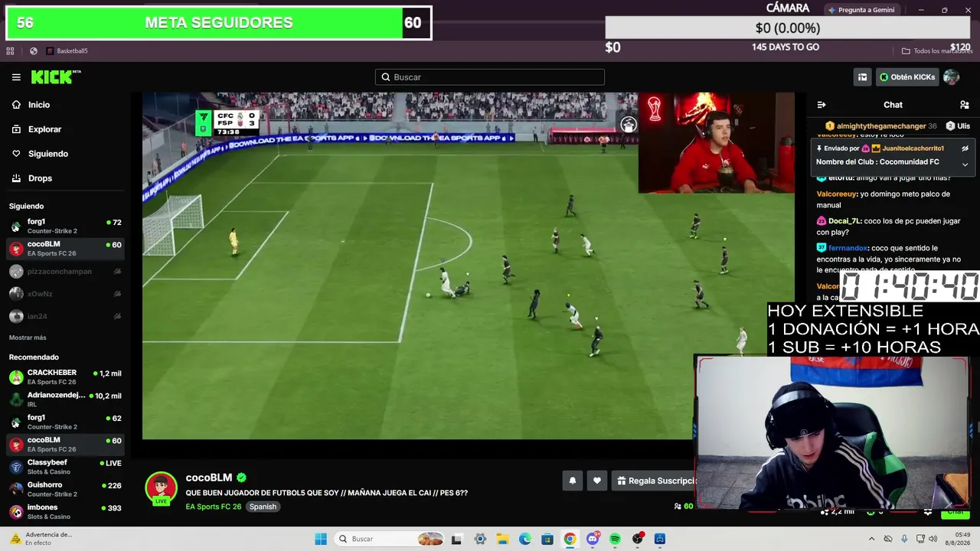Open the taskbar microphone indicator
This screenshot has width=980, height=551.
click(x=904, y=539)
